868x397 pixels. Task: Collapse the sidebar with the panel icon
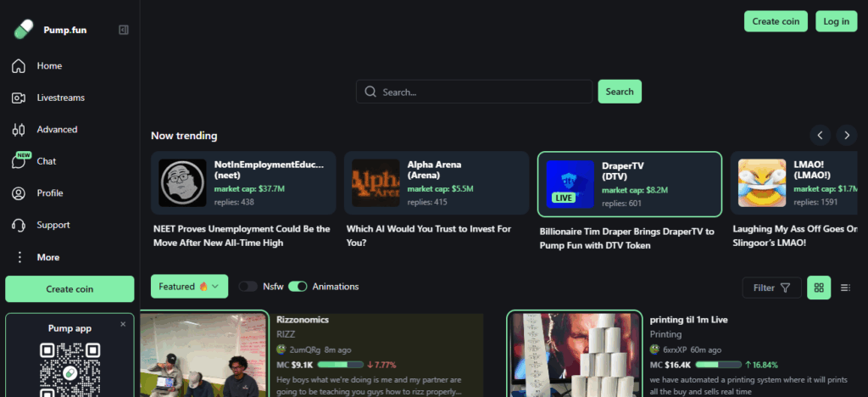pyautogui.click(x=124, y=30)
